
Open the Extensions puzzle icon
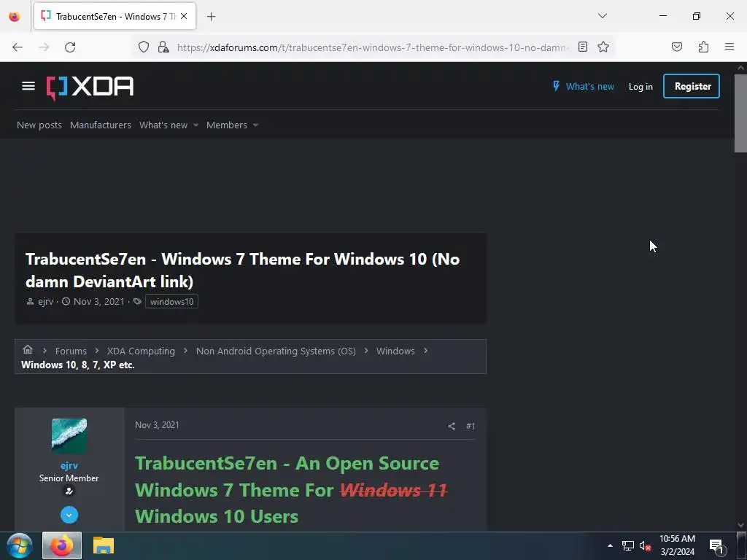(703, 47)
